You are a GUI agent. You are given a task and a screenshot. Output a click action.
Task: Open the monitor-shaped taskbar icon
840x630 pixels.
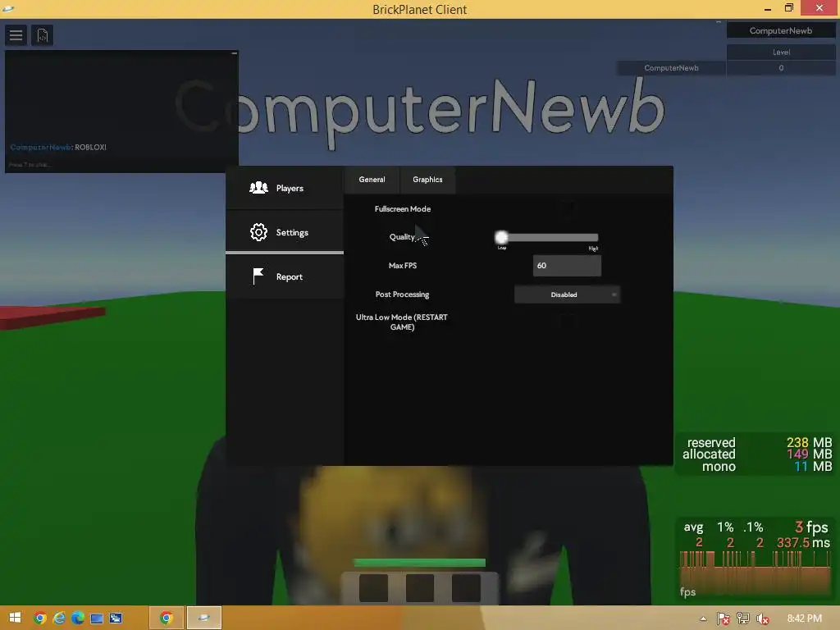pos(97,619)
